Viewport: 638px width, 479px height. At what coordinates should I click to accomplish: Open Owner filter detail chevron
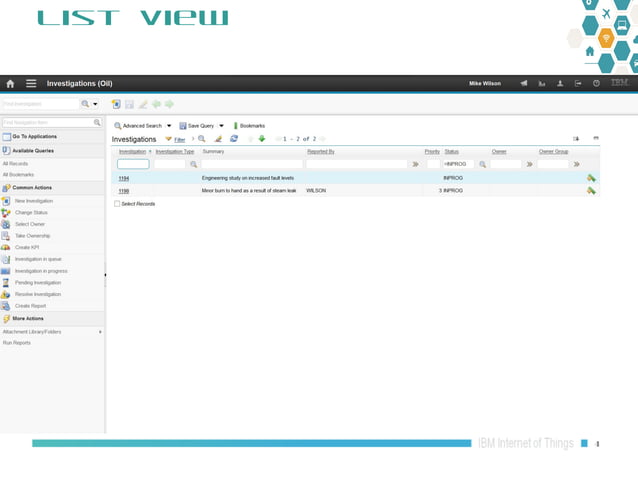pyautogui.click(x=529, y=164)
